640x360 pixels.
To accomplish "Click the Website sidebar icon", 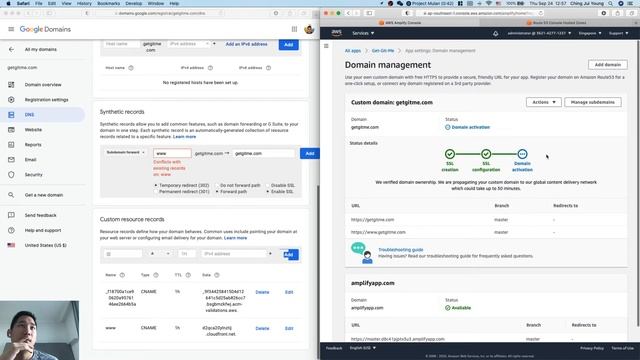I will coord(11,130).
